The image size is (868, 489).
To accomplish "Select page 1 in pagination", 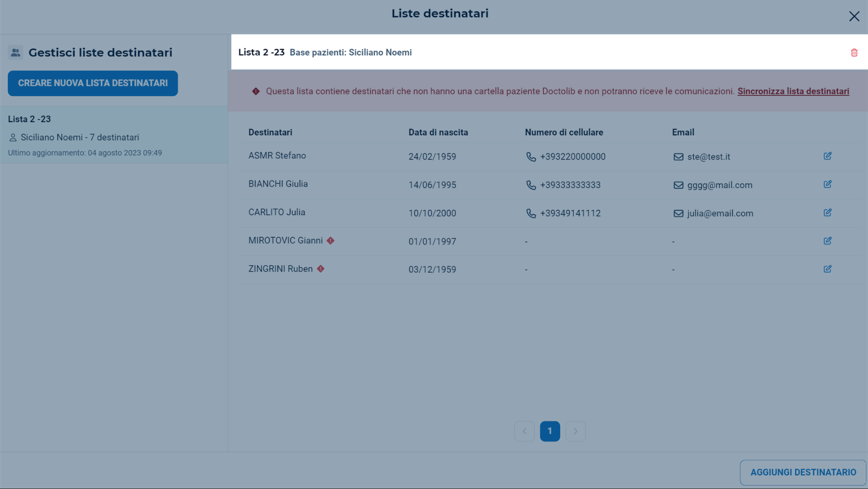I will [550, 431].
